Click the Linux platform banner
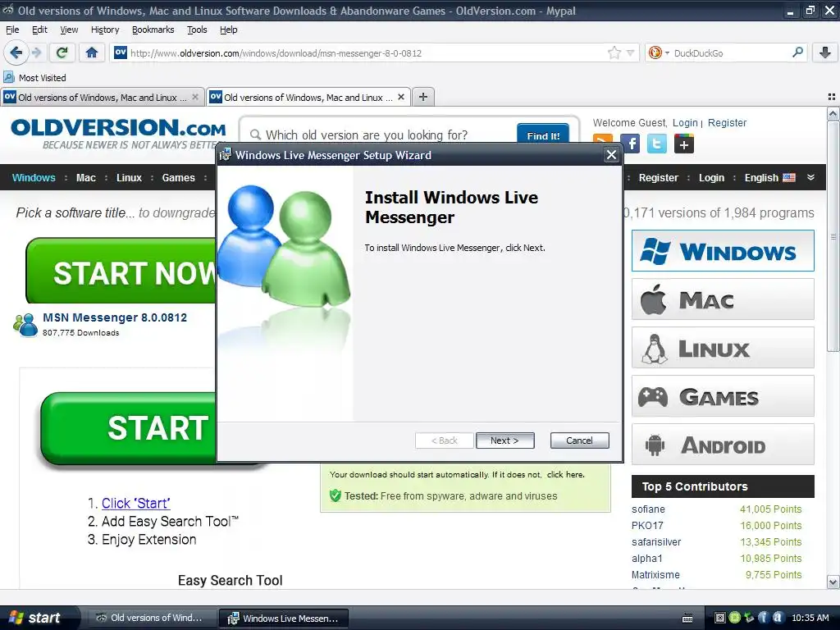The image size is (840, 630). coord(723,348)
